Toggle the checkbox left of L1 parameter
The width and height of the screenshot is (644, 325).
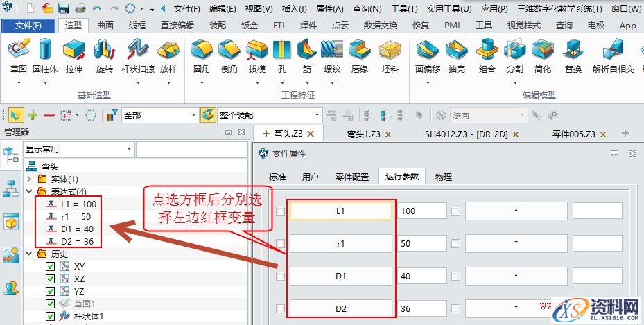tap(280, 211)
